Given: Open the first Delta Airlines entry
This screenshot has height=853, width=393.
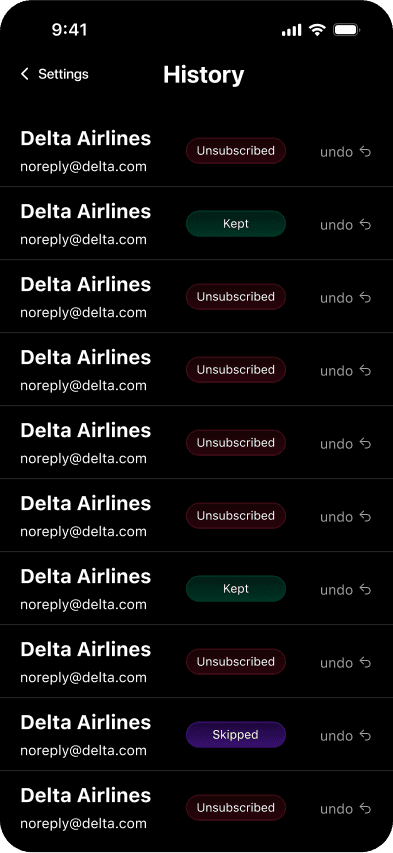Looking at the screenshot, I should 196,151.
